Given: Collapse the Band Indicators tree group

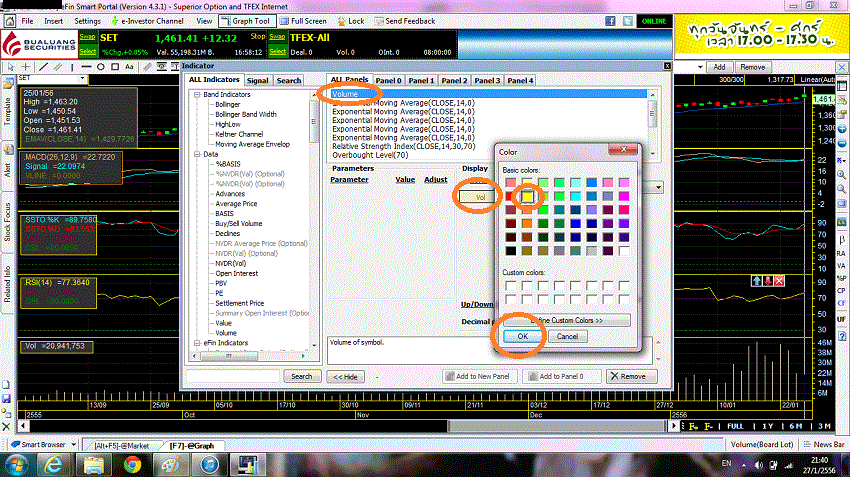Looking at the screenshot, I should click(197, 94).
